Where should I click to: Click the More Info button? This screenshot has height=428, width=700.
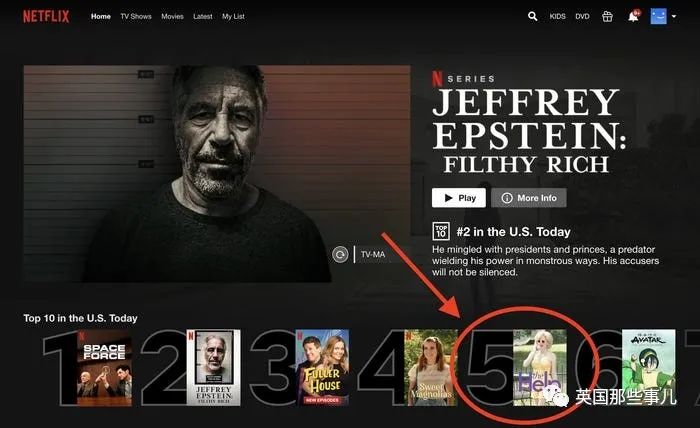point(528,198)
